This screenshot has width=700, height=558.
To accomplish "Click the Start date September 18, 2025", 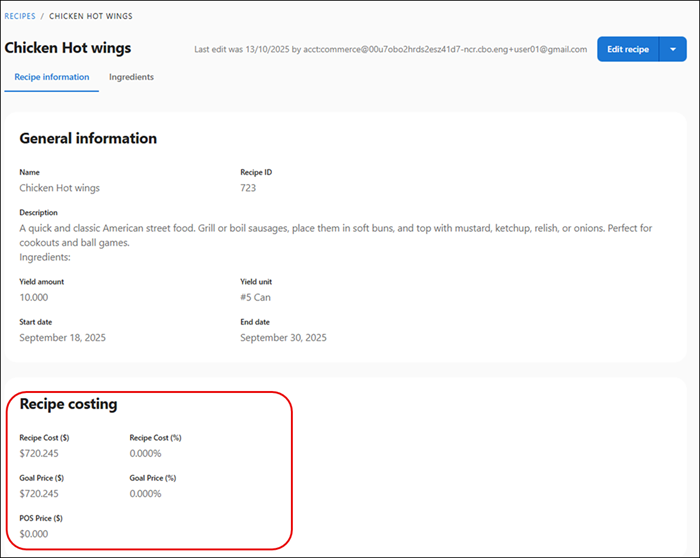I will click(x=62, y=337).
